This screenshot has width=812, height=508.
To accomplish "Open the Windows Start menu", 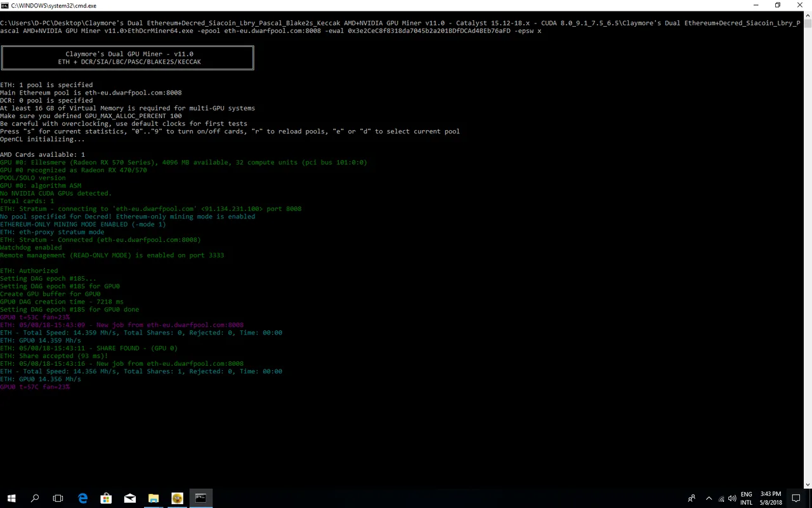I will tap(11, 498).
